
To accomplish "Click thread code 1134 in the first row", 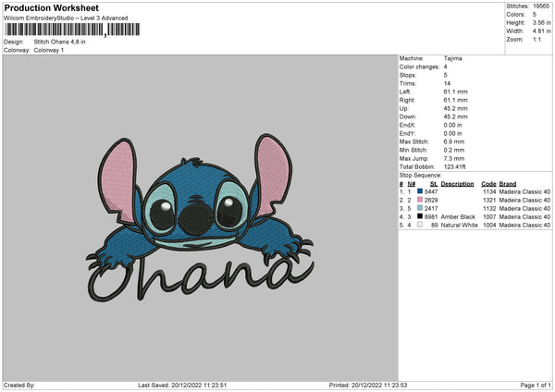I will [489, 191].
